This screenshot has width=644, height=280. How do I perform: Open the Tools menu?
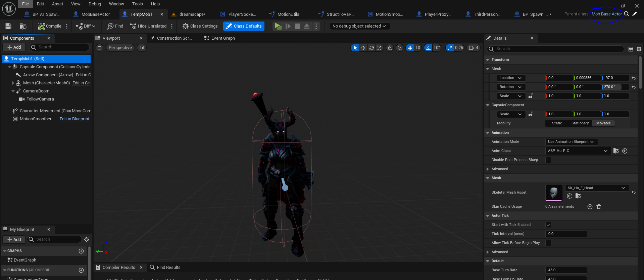(x=137, y=4)
